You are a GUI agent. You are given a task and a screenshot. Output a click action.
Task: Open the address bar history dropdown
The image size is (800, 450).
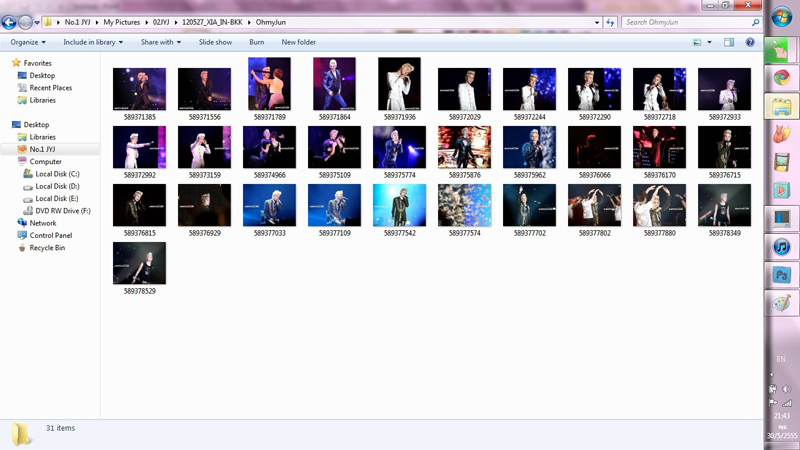(x=597, y=22)
